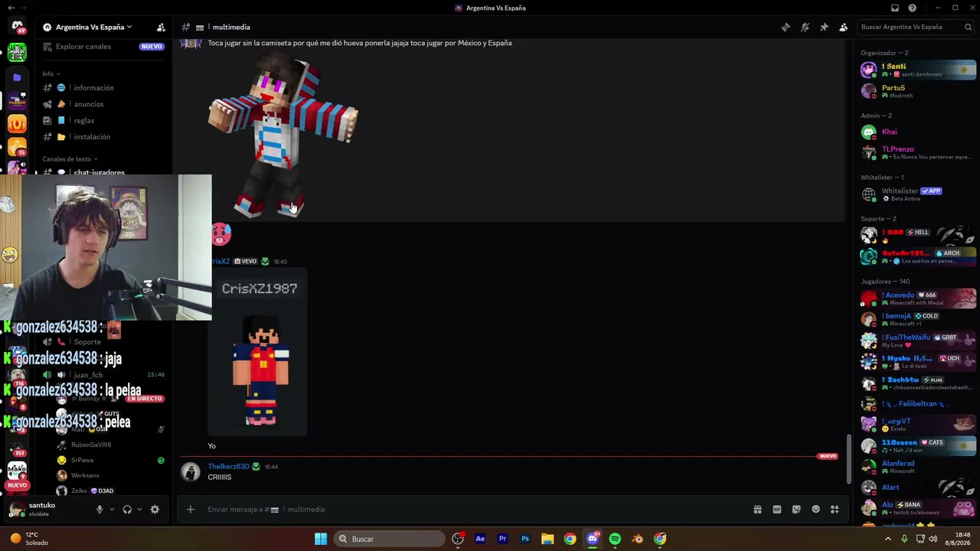Click voice user RubenGaVI98
Viewport: 980px width, 551px height.
pos(91,445)
